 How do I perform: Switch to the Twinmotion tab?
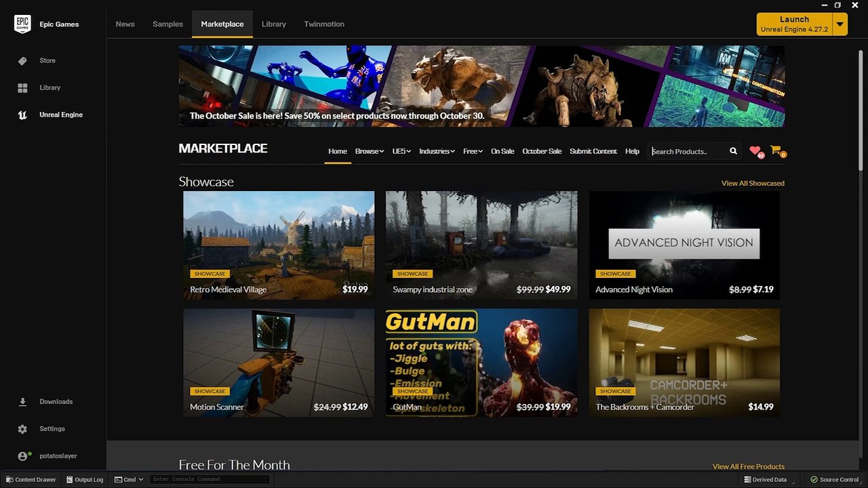[324, 24]
